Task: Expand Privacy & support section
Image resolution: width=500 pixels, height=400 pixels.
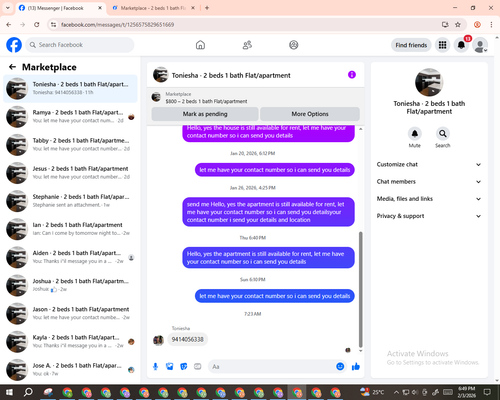Action: click(x=429, y=216)
